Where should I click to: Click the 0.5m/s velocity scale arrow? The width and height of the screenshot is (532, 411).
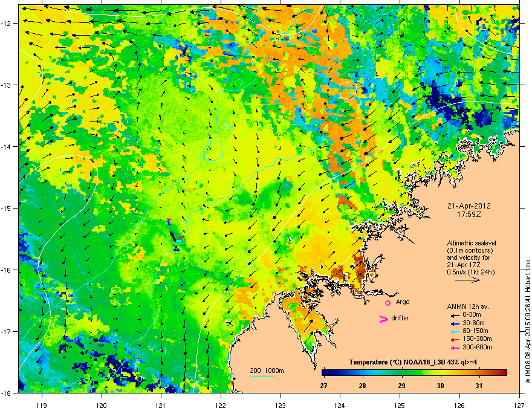pos(467,280)
